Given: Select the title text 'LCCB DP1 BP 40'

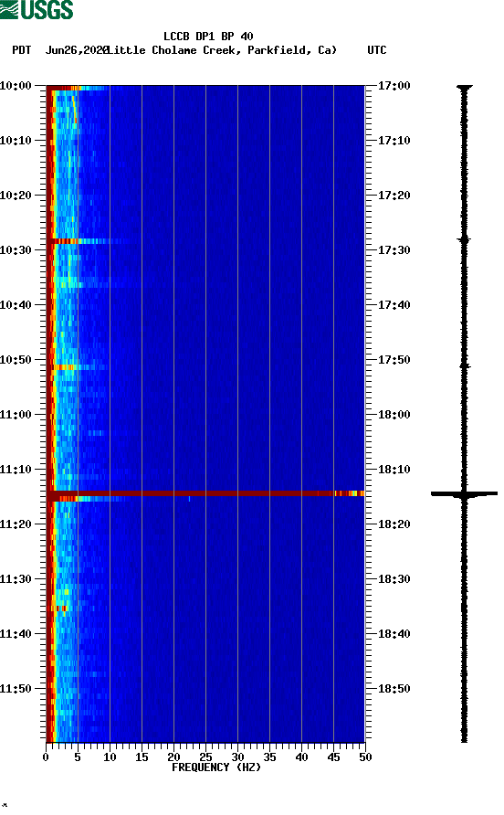Looking at the screenshot, I should pos(208,37).
